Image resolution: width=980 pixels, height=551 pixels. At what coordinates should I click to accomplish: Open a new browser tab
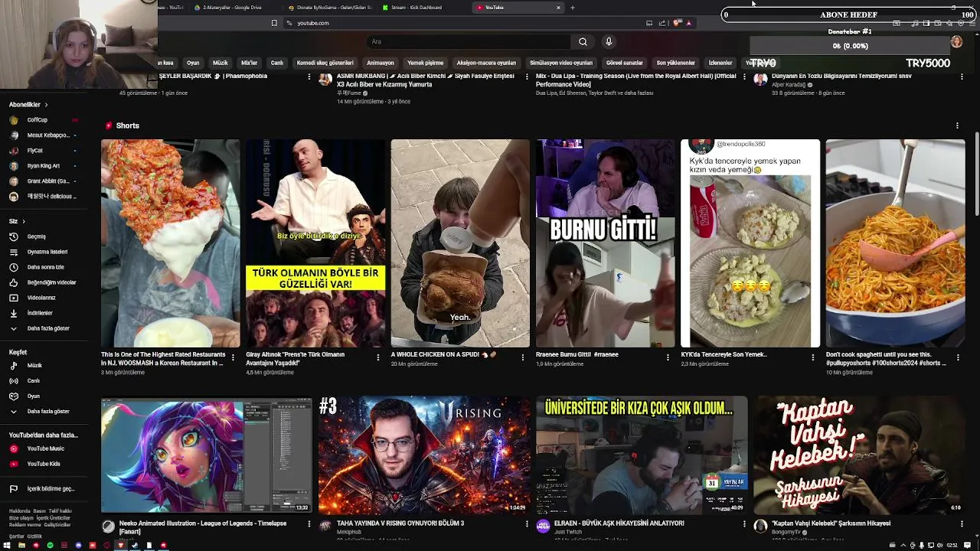tap(572, 8)
